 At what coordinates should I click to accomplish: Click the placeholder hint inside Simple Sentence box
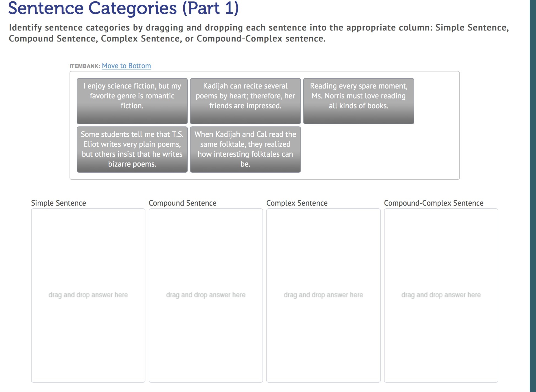[x=88, y=295]
